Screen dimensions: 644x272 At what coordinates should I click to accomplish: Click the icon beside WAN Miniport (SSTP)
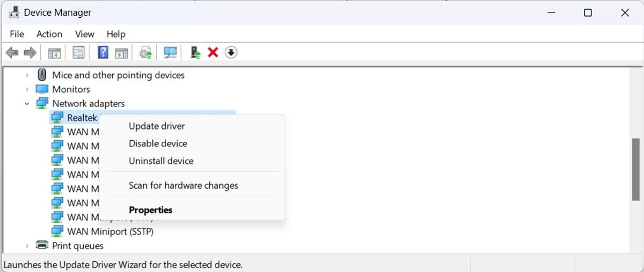click(57, 231)
